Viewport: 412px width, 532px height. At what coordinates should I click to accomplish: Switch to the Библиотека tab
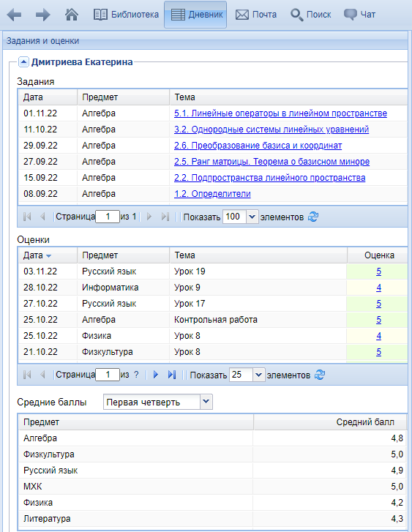point(127,15)
